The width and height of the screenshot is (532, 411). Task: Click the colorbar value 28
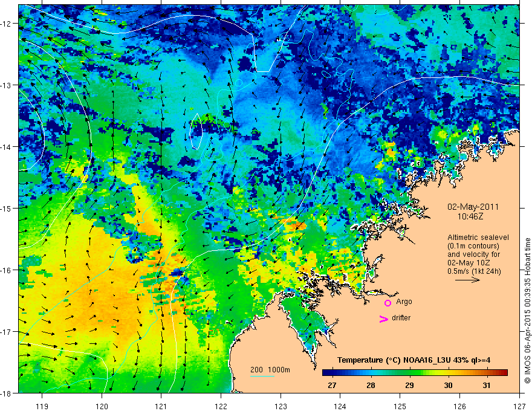tap(371, 385)
